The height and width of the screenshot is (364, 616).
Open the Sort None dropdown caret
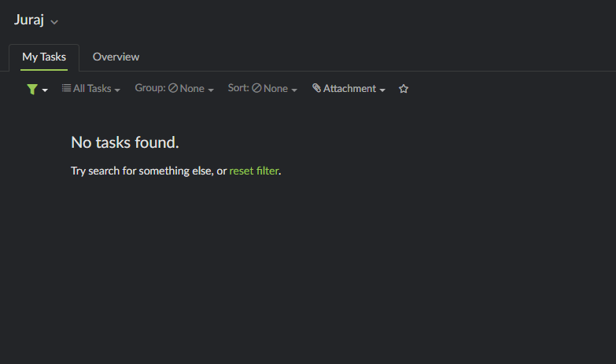(x=294, y=90)
